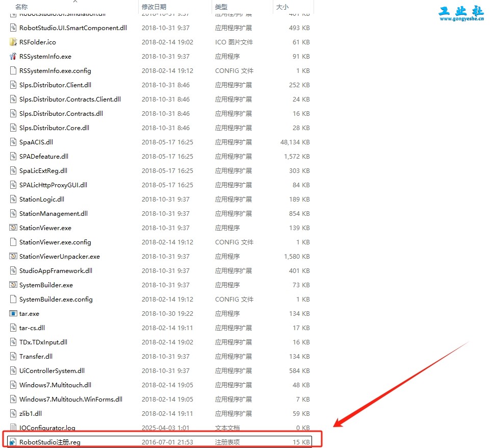
Task: Select the file name zlib1.dll
Action: click(x=31, y=413)
